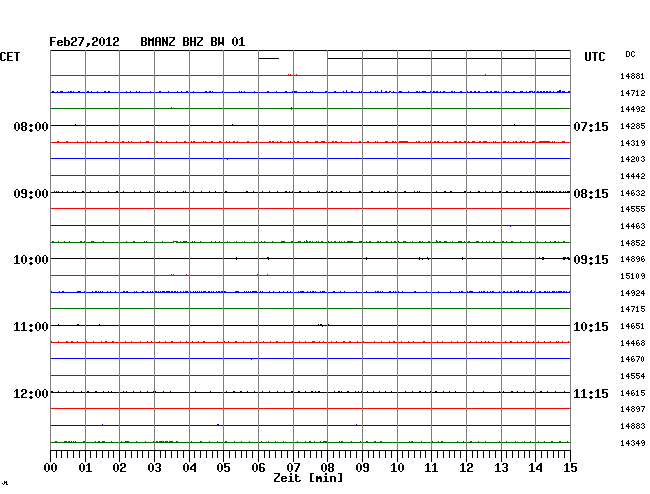The height and width of the screenshot is (494, 650).
Task: Select the DC column header
Action: pyautogui.click(x=630, y=54)
